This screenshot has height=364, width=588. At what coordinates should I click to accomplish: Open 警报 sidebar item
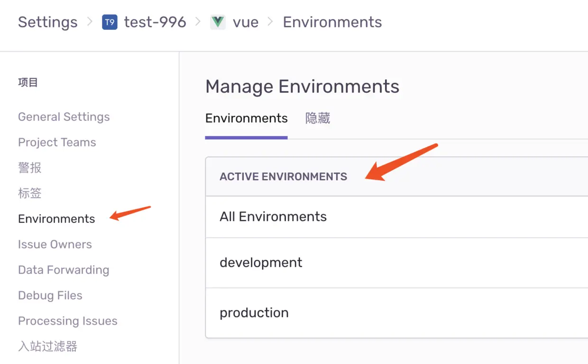point(30,168)
